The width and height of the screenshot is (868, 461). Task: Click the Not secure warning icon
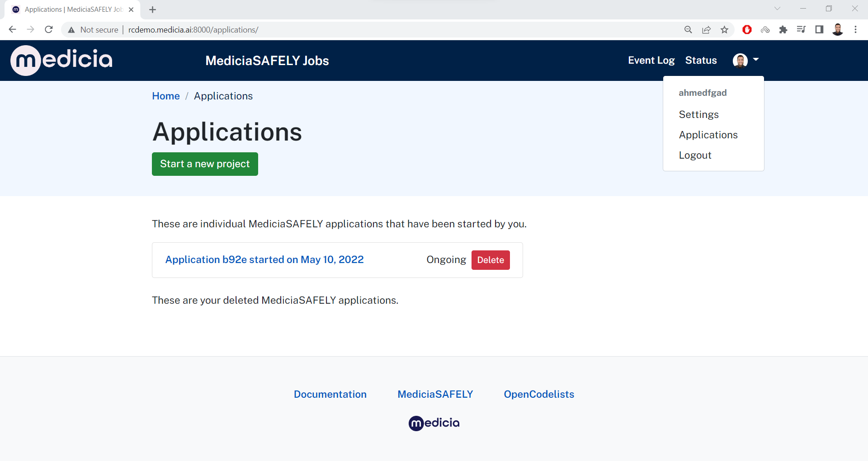[x=71, y=30]
